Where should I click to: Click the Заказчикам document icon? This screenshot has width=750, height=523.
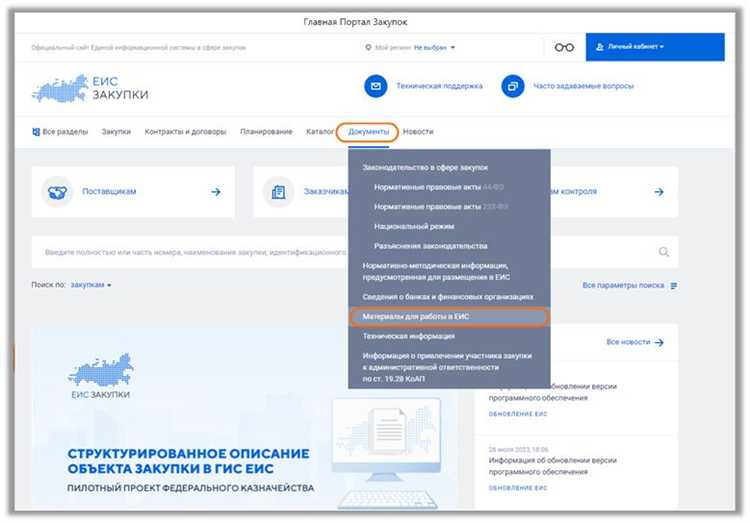(278, 192)
